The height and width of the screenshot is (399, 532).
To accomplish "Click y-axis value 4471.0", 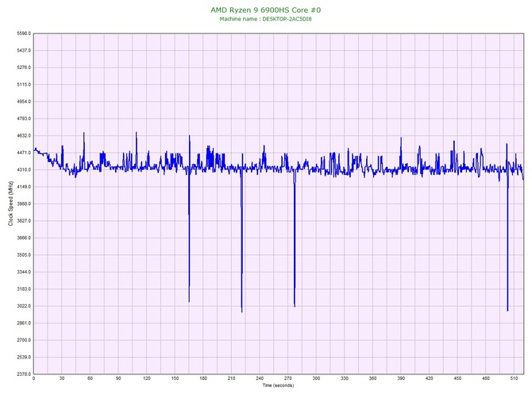I will (x=24, y=153).
